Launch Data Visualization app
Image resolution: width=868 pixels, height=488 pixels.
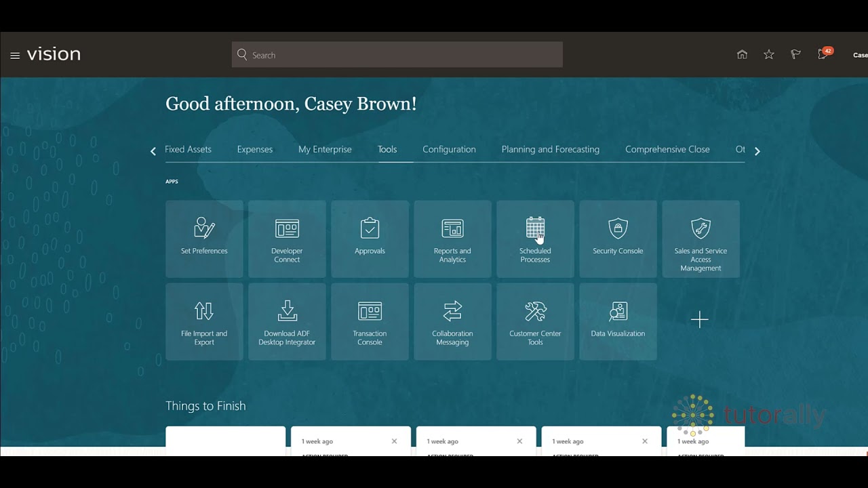point(618,321)
